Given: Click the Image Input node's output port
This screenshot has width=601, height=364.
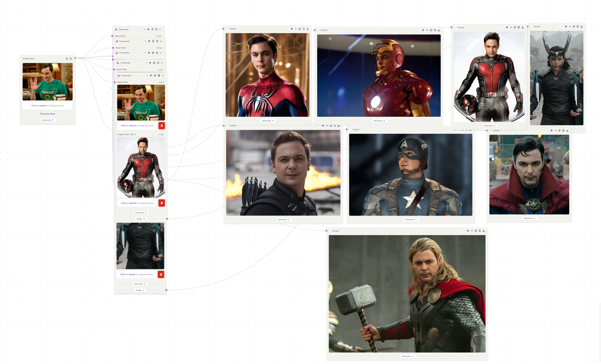Looking at the screenshot, I should click(x=75, y=58).
